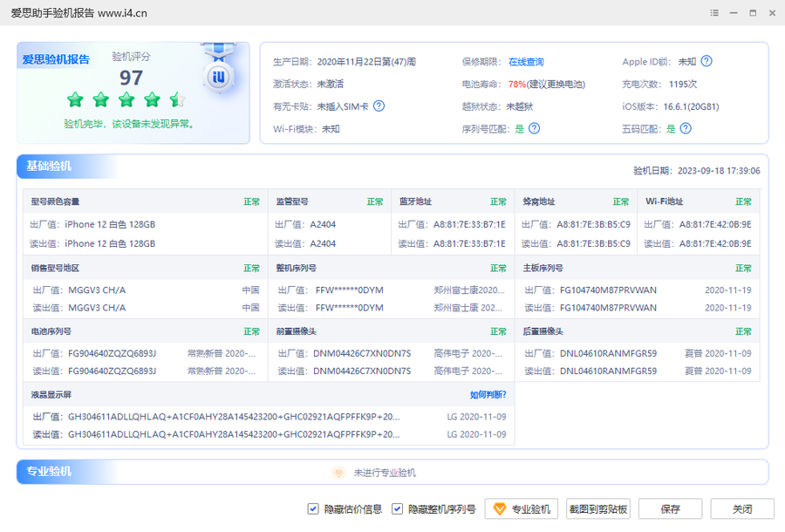
Task: Click the 验机完毕 result message
Action: [129, 124]
